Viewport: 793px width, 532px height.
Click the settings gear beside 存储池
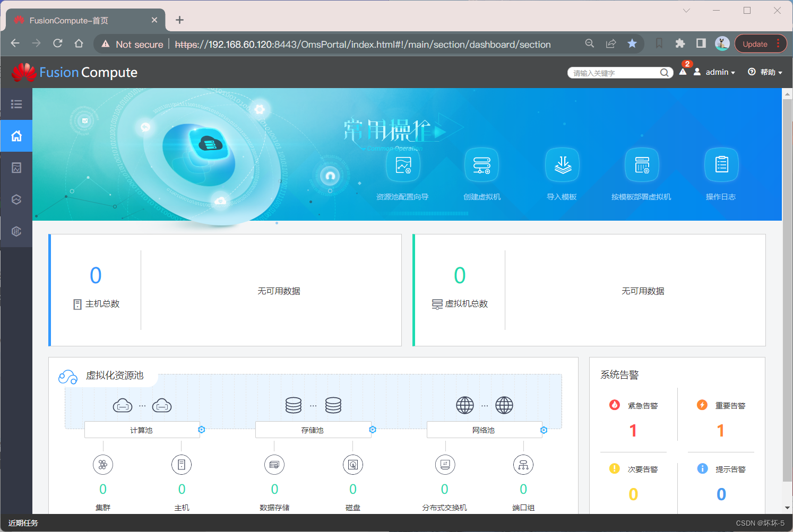(x=373, y=430)
